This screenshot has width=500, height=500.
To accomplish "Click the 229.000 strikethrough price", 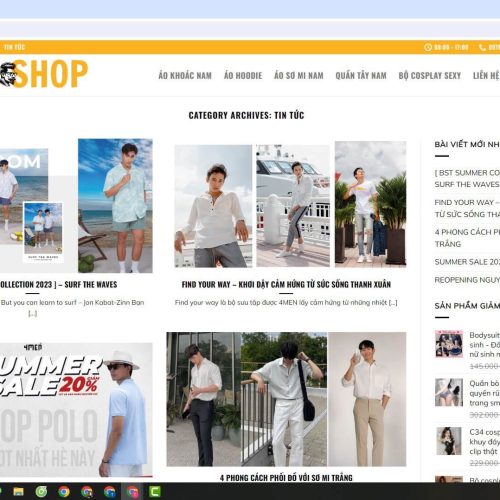I will pos(484,463).
